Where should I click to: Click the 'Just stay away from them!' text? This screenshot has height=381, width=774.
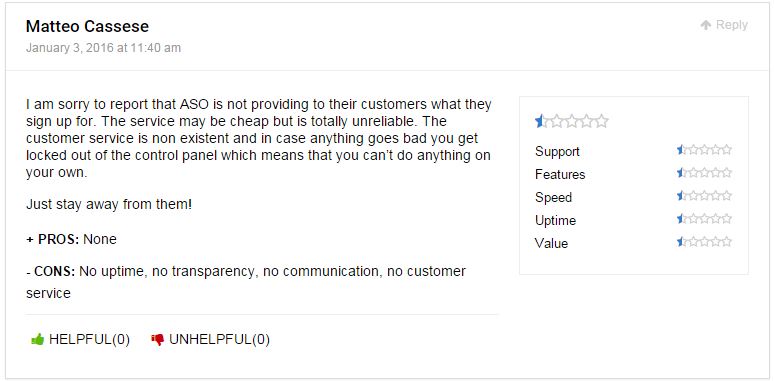[109, 204]
